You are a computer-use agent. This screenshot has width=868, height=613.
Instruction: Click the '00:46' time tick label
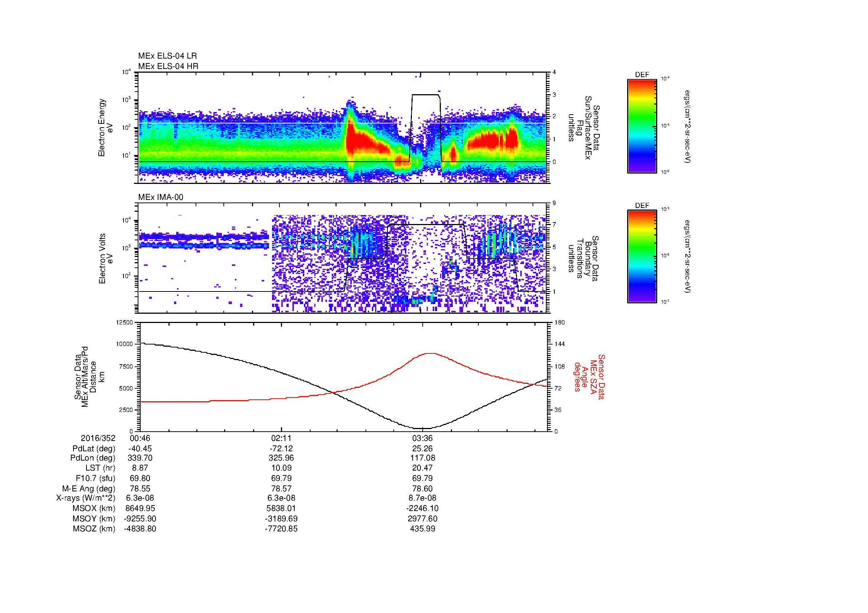(140, 438)
